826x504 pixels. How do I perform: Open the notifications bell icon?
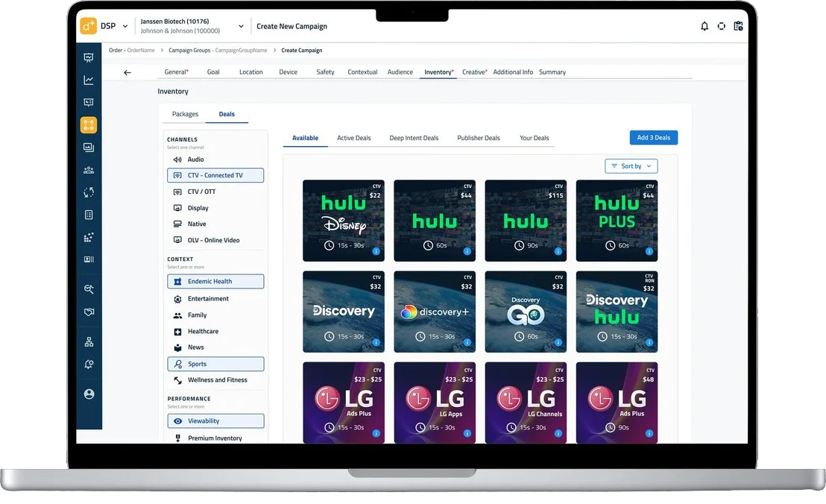704,26
